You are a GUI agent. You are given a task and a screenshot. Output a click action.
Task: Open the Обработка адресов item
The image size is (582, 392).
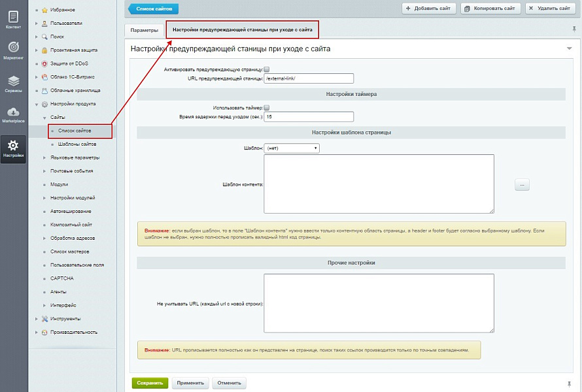[x=73, y=238]
